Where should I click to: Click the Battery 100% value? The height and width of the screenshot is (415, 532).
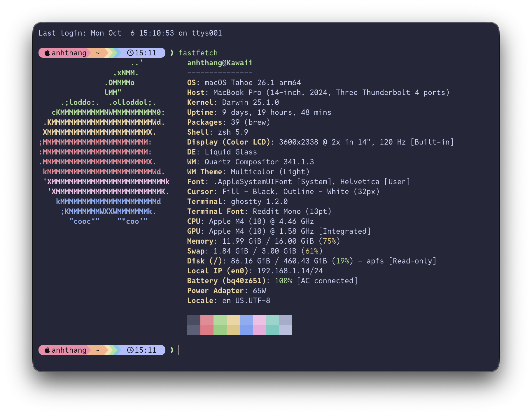click(283, 281)
